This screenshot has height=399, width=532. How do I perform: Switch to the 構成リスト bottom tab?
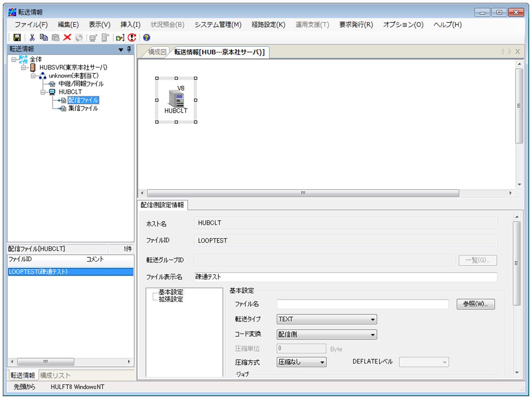coord(55,375)
